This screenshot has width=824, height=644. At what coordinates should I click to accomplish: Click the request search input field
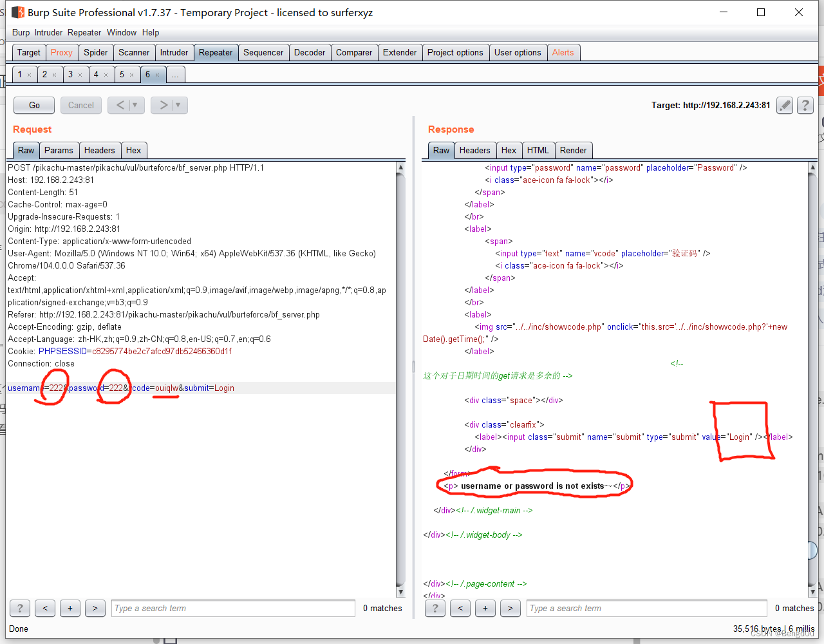233,608
